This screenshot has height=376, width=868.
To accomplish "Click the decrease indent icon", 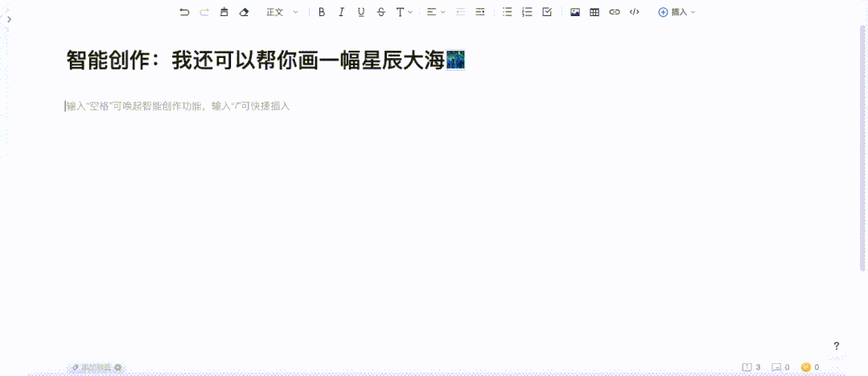I will pos(460,12).
